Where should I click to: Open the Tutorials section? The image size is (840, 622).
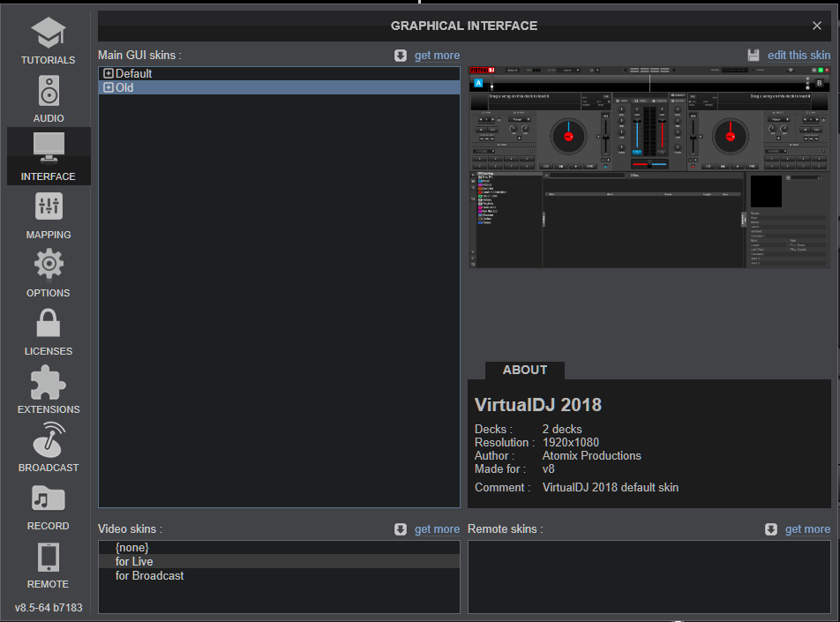pyautogui.click(x=49, y=41)
